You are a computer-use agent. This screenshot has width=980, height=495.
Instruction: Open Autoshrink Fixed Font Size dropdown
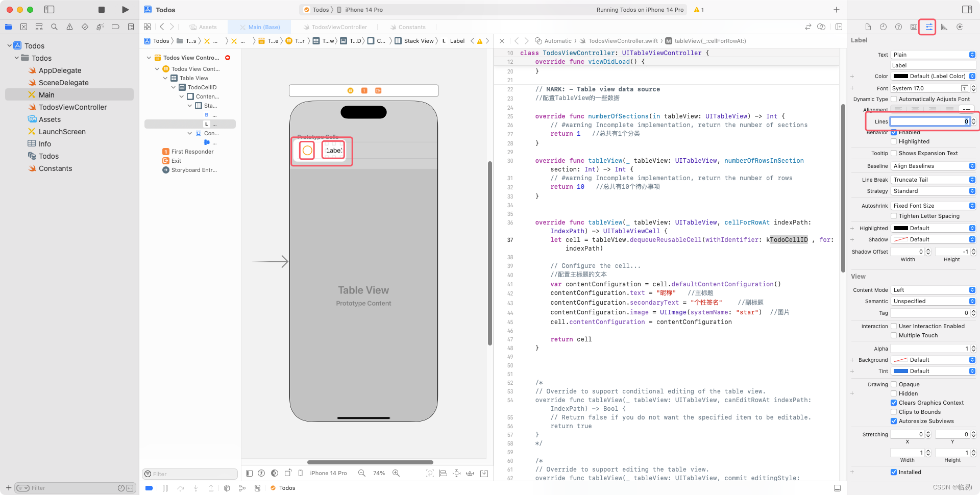933,206
